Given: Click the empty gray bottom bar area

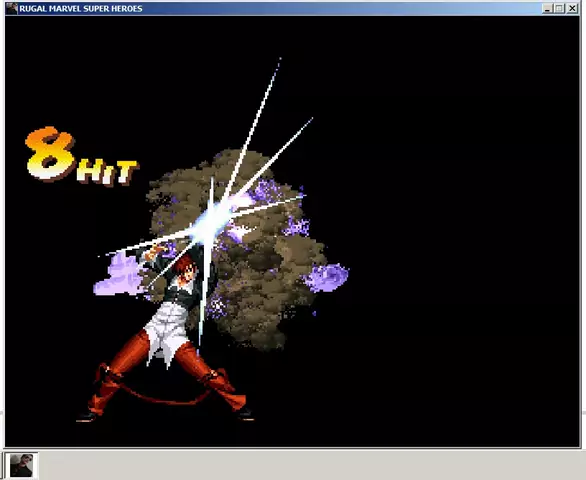Looking at the screenshot, I should [x=310, y=465].
